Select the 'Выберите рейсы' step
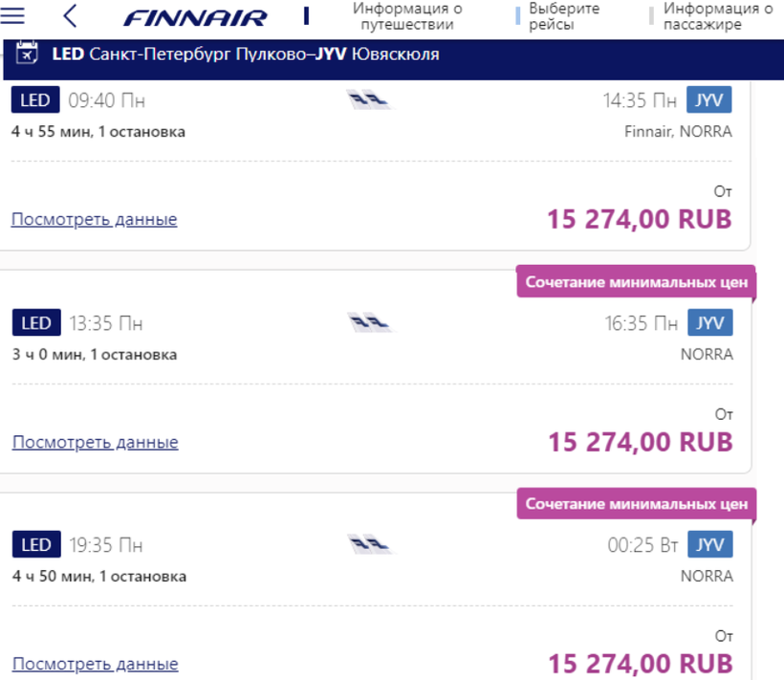Viewport: 784px width, 680px height. click(x=564, y=16)
